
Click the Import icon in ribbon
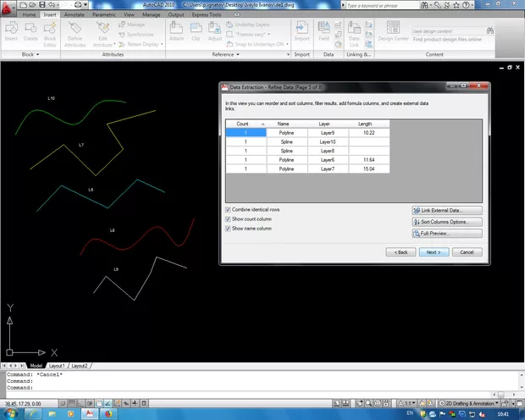302,30
